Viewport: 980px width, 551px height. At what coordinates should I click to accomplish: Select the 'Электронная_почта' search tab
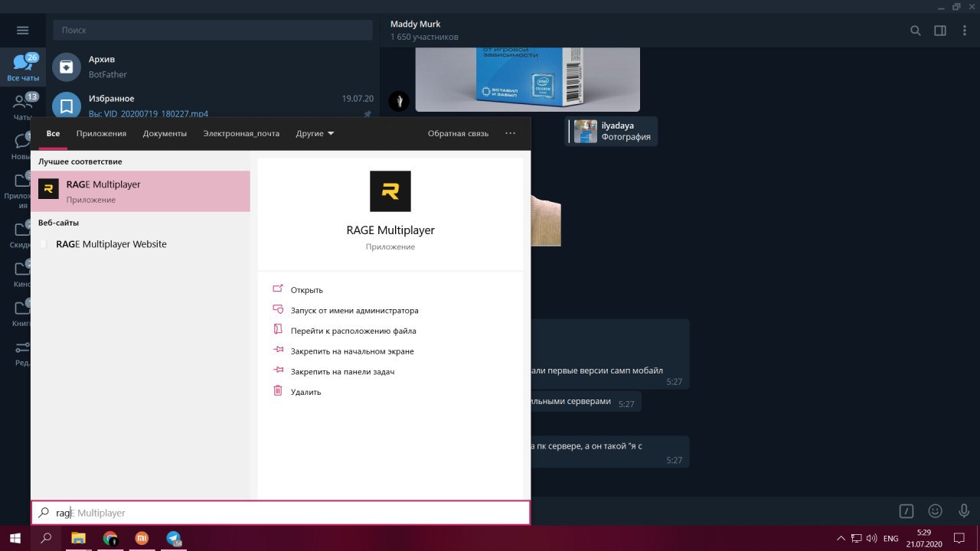(241, 133)
